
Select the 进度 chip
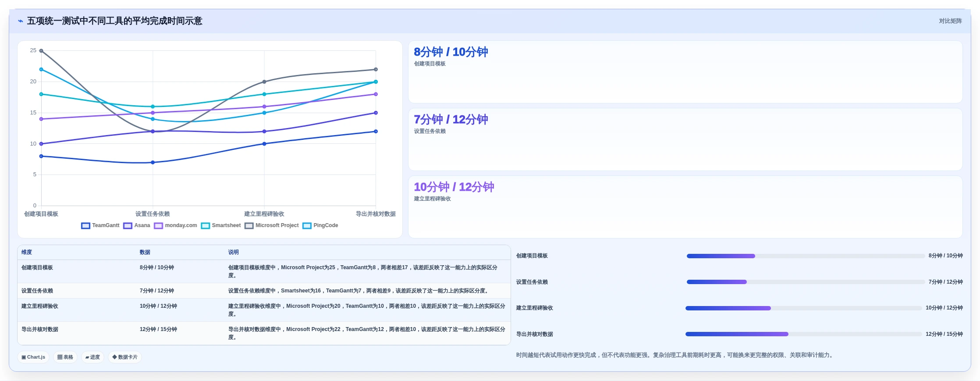pyautogui.click(x=92, y=357)
